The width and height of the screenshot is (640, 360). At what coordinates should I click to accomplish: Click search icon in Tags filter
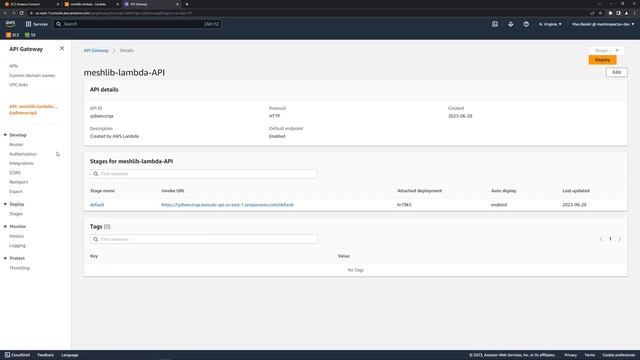click(x=96, y=239)
